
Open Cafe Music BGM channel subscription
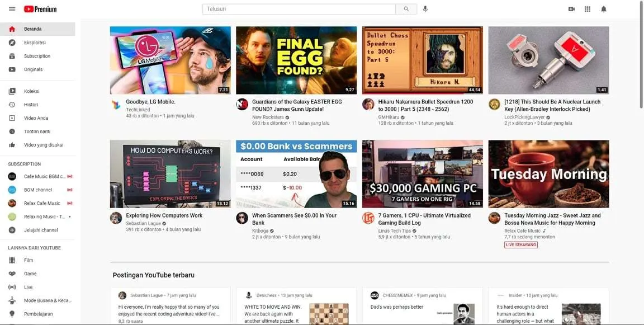pyautogui.click(x=41, y=176)
